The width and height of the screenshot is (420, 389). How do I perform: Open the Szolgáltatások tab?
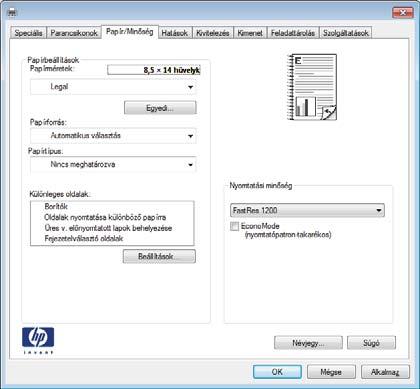346,33
